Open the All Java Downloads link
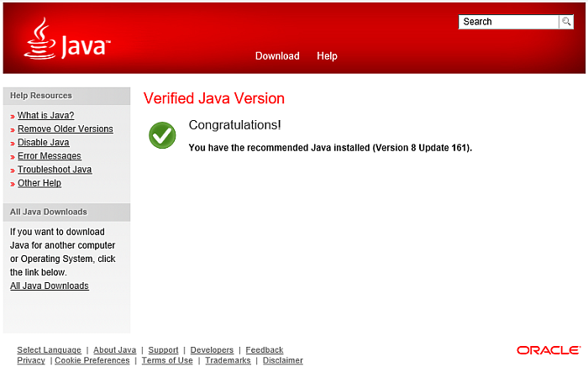This screenshot has width=588, height=388. (x=50, y=286)
